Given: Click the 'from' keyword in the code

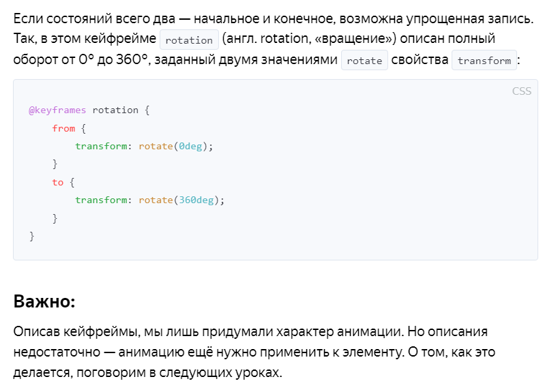Looking at the screenshot, I should 63,128.
